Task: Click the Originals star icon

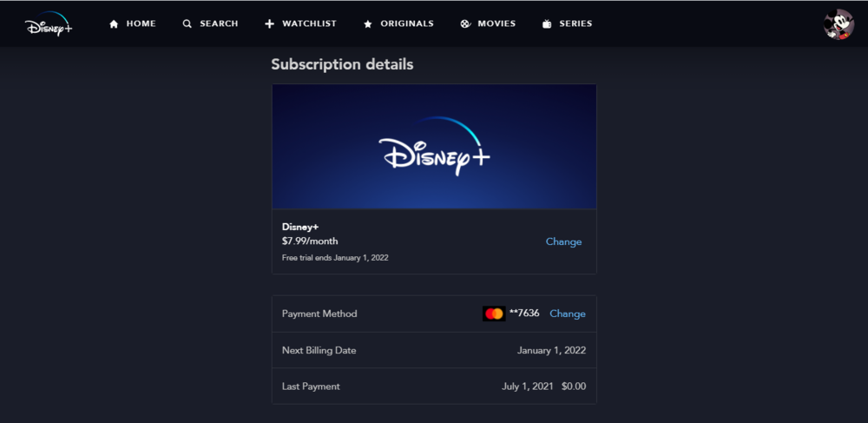Action: click(x=368, y=24)
